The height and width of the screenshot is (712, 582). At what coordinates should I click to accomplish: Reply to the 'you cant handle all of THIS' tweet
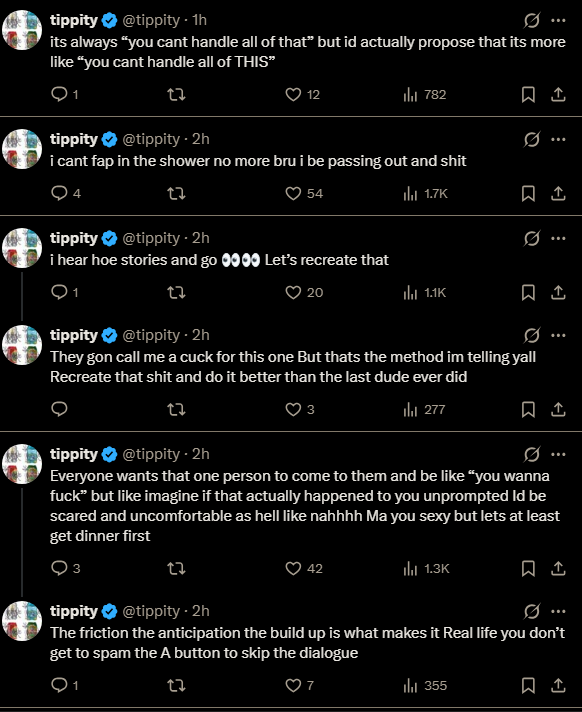59,94
